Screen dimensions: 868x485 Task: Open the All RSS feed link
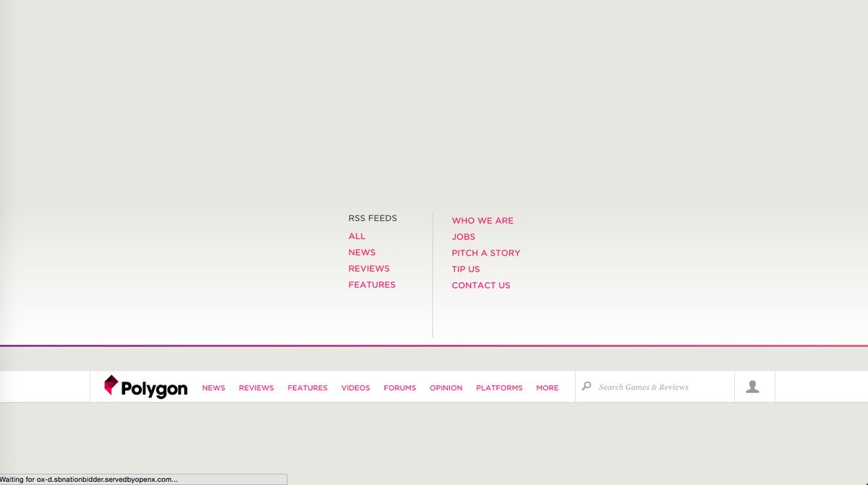point(357,236)
